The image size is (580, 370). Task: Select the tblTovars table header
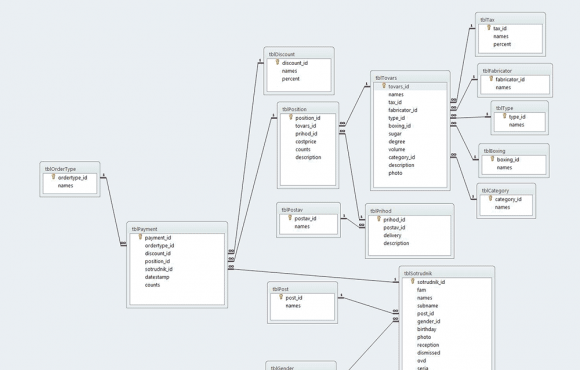tap(410, 78)
